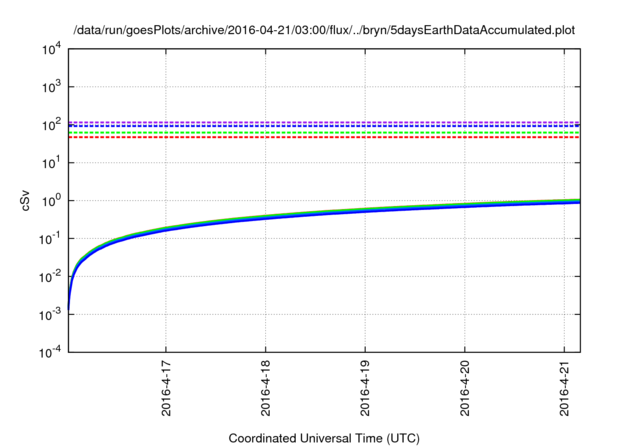Screen dimensions: 640x448
Task: Click the 10^1 y-axis tick label
Action: 51,163
